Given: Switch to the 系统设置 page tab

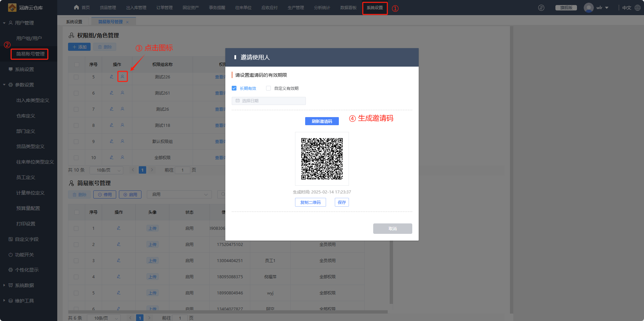Looking at the screenshot, I should tap(74, 22).
